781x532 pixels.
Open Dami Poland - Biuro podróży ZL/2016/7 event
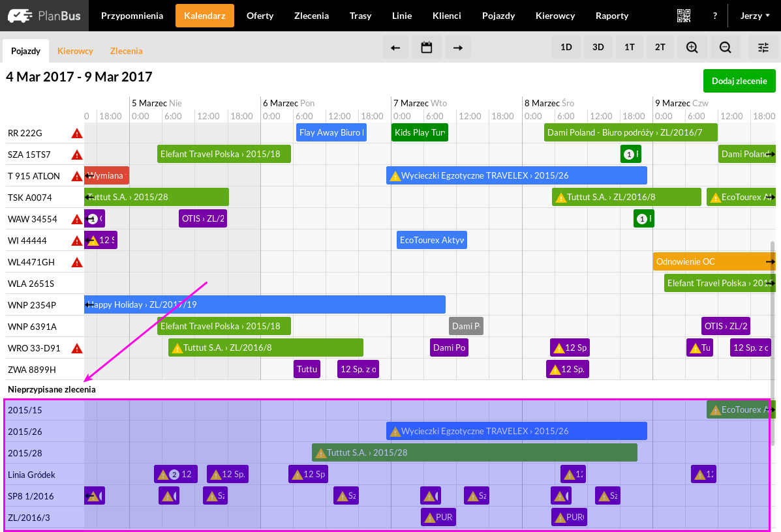click(630, 132)
